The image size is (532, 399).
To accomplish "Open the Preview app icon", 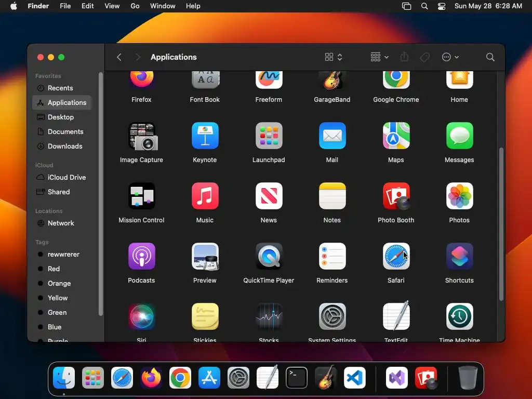I will pos(205,257).
